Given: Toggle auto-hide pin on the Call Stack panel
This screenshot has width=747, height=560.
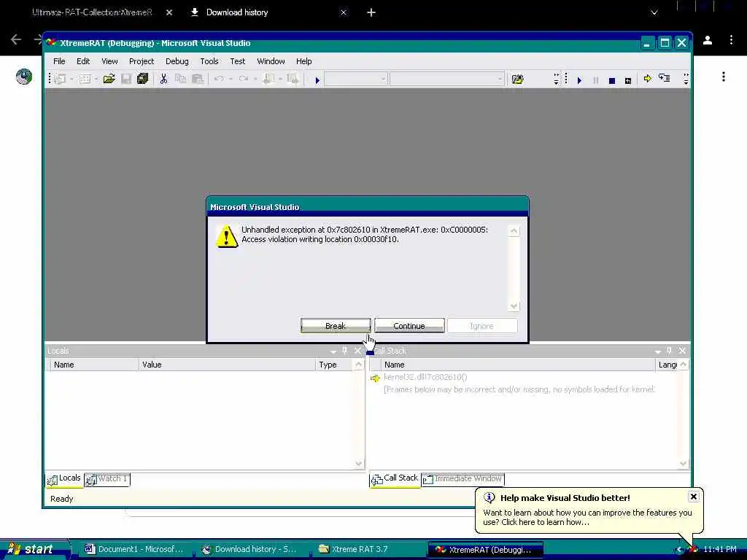Looking at the screenshot, I should click(669, 351).
